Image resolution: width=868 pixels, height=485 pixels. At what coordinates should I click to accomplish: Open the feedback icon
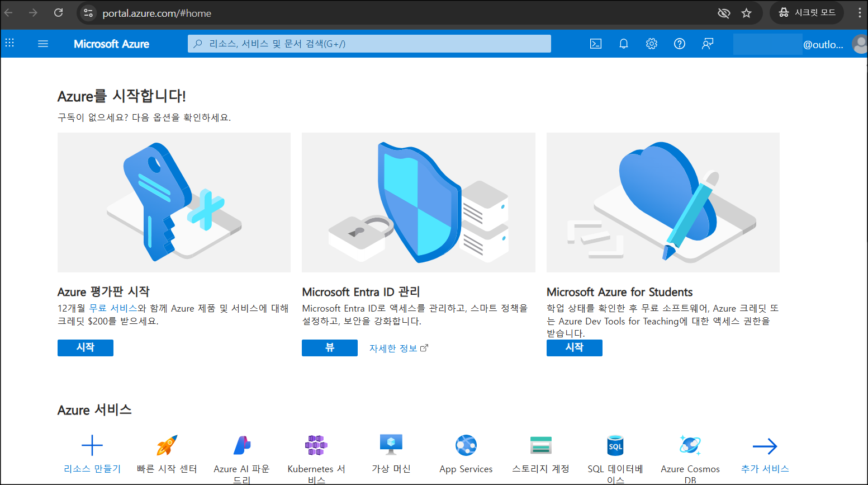point(708,44)
